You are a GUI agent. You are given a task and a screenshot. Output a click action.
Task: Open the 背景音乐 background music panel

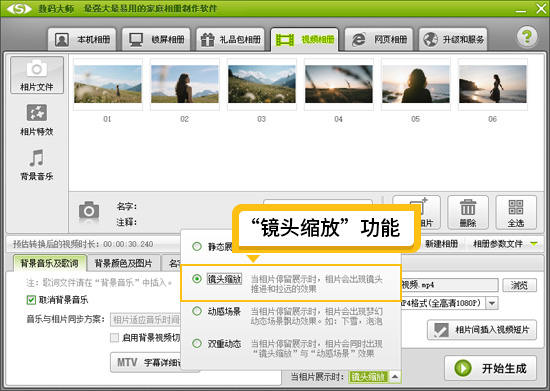pyautogui.click(x=37, y=164)
